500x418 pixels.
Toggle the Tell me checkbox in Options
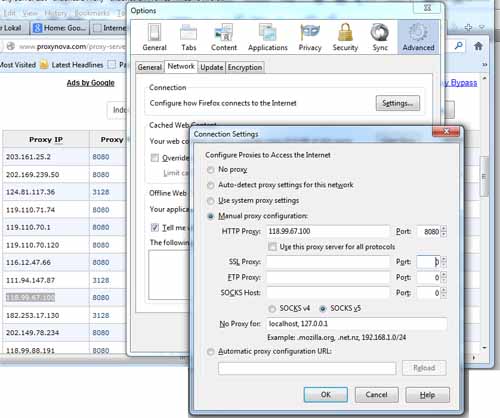(x=154, y=228)
